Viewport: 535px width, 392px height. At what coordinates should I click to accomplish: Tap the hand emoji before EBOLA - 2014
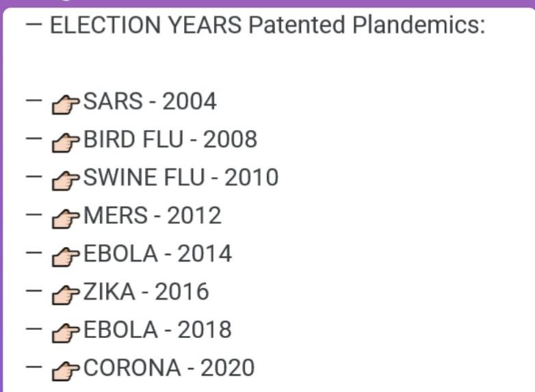66,257
